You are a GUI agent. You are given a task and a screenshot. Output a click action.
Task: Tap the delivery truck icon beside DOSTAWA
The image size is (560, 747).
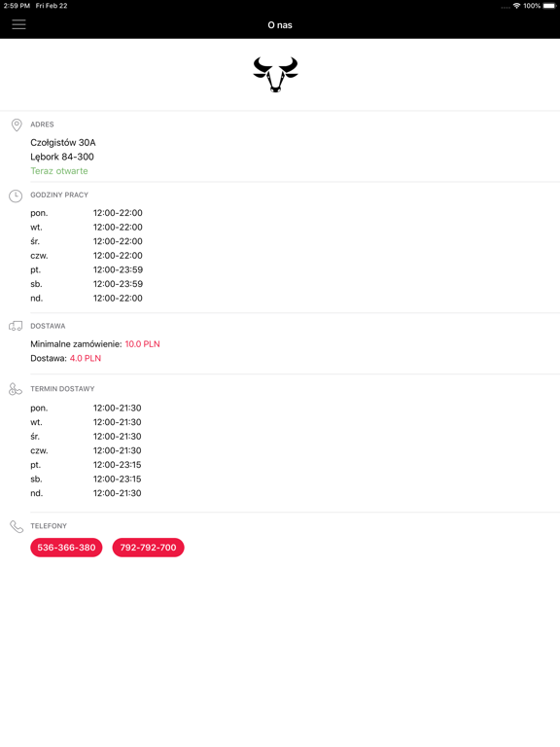pyautogui.click(x=16, y=326)
